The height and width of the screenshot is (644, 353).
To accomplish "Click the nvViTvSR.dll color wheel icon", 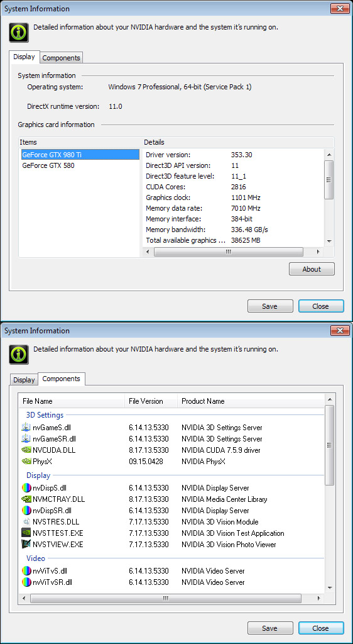I will click(26, 582).
